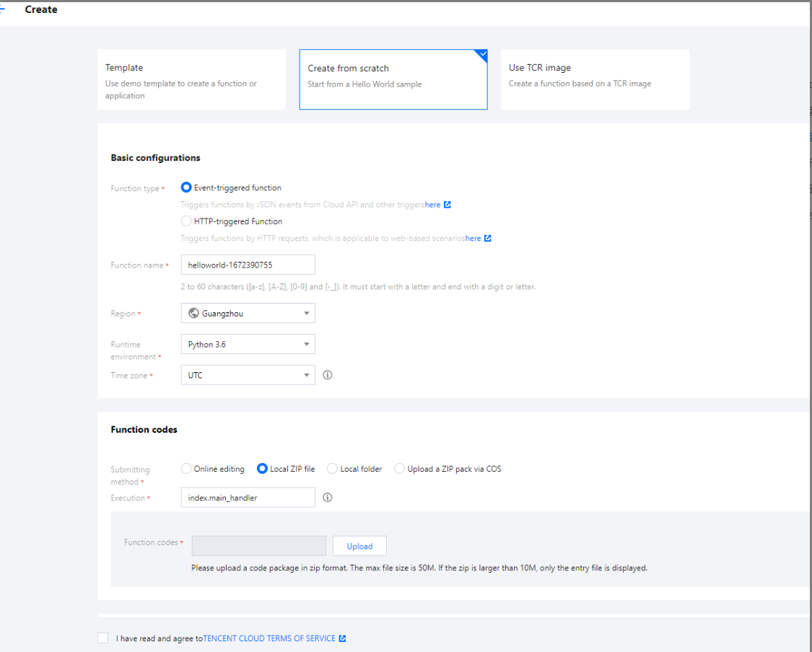Expand the Runtime environment Python 3.6 dropdown
This screenshot has height=652, width=812.
tap(248, 344)
